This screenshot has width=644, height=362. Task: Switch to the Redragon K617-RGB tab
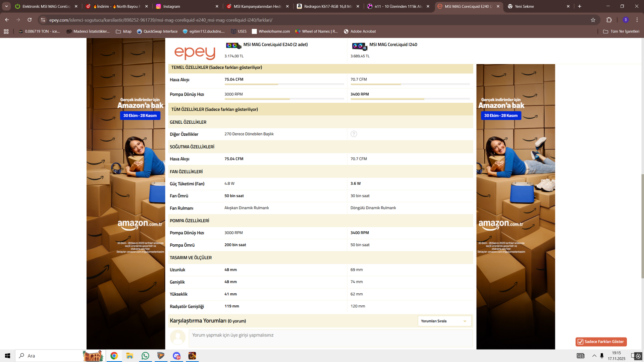coord(327,6)
